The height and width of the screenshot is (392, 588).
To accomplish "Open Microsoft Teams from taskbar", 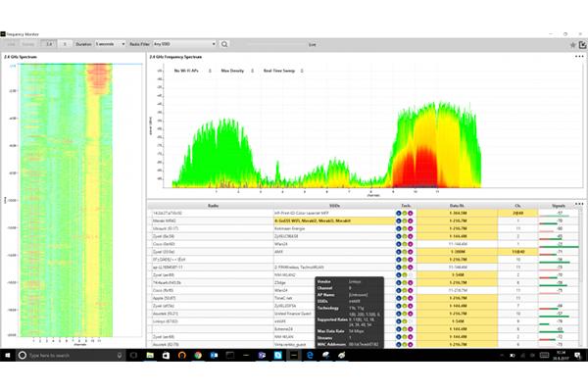I will pyautogui.click(x=262, y=355).
